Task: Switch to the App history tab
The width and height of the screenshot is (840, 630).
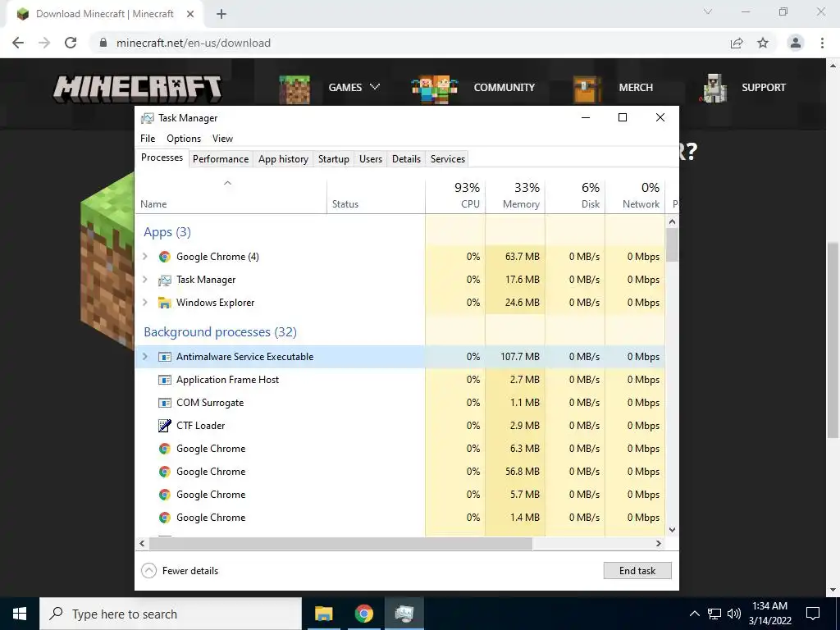Action: click(283, 159)
